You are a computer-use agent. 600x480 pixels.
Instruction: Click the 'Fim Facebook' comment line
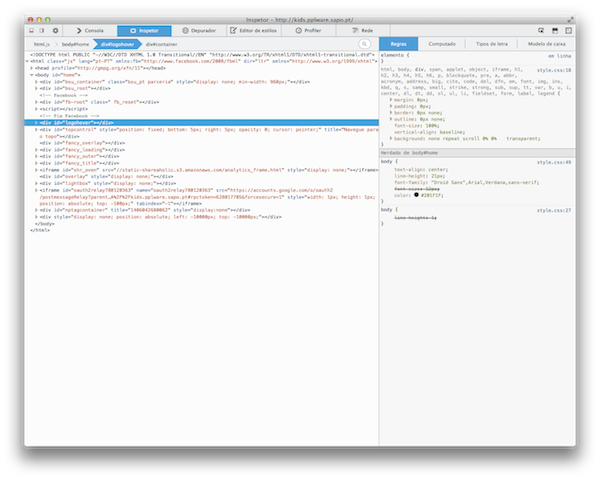pos(69,116)
